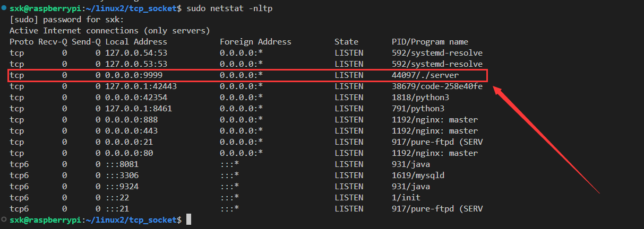Click the Foreign Address column header
Screen dimensions: 644x229
click(255, 42)
